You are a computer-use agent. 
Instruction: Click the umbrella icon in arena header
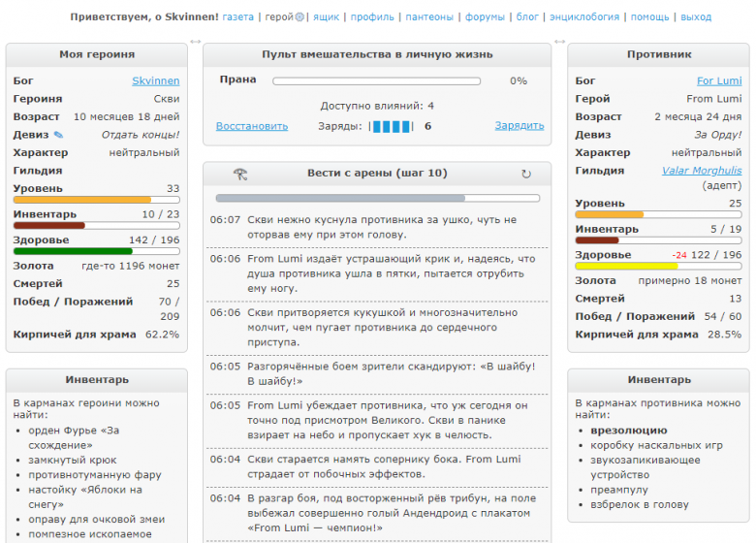point(240,174)
